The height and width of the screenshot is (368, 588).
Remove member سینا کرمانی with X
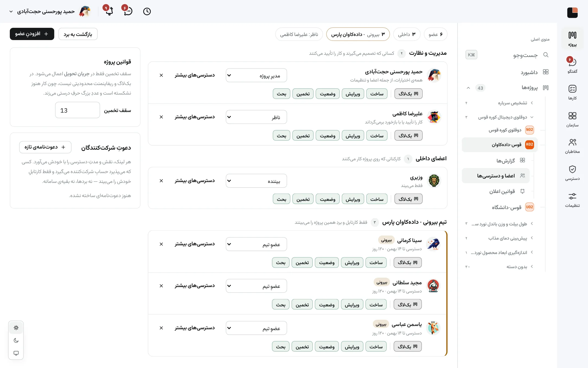(161, 244)
